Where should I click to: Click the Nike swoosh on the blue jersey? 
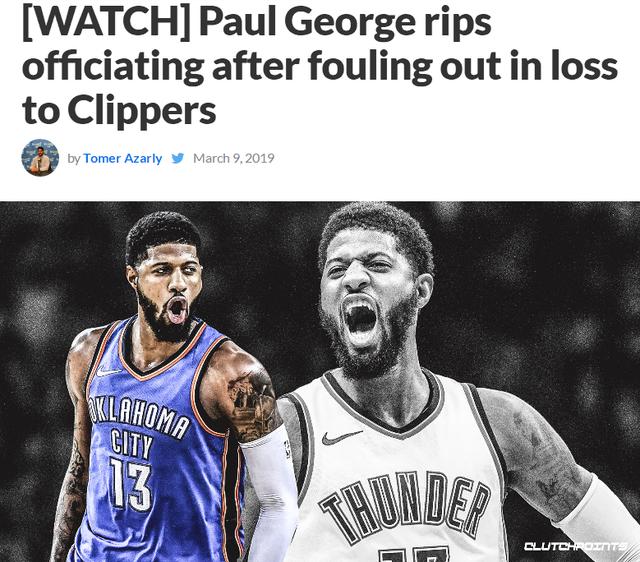click(108, 372)
